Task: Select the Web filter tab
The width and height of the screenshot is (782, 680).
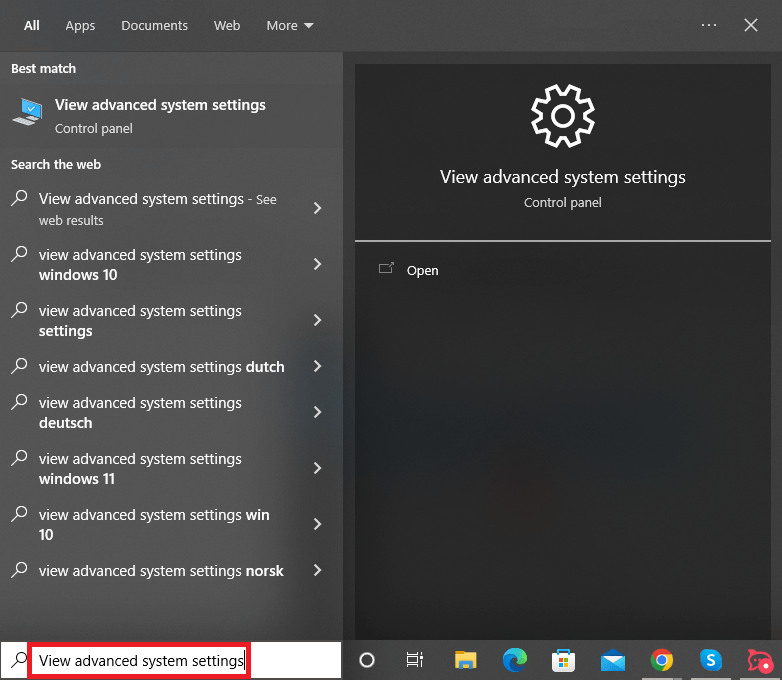Action: point(227,25)
